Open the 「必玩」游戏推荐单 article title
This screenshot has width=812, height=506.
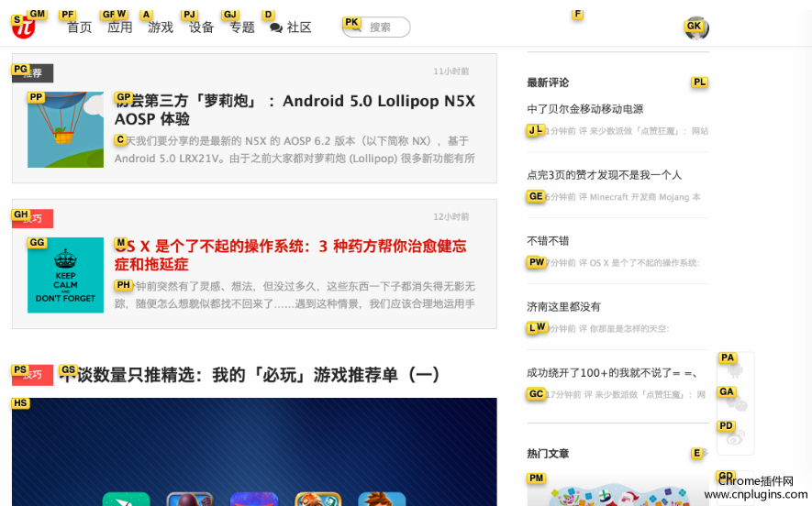tap(249, 375)
